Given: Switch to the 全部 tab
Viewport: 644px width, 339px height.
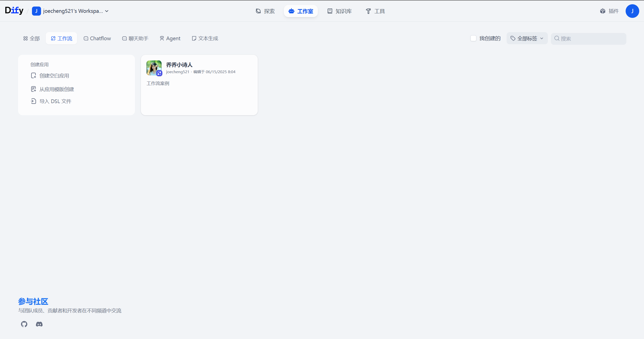Looking at the screenshot, I should pyautogui.click(x=31, y=38).
